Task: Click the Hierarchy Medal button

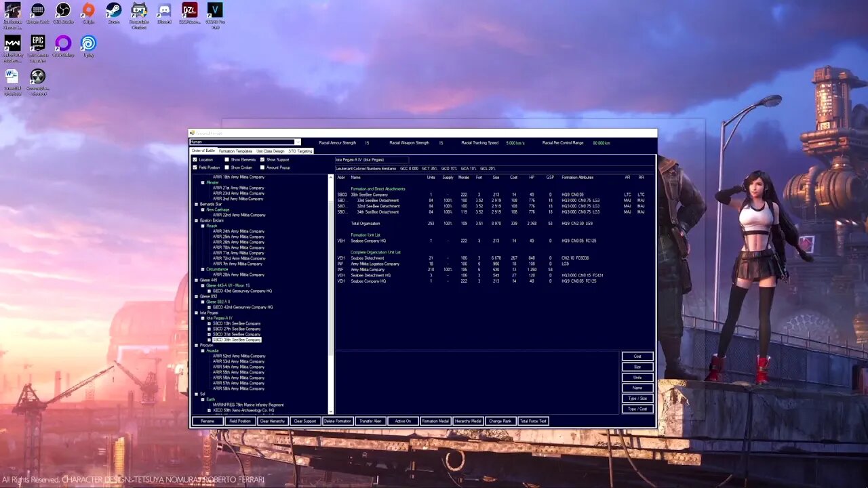Action: coord(468,421)
